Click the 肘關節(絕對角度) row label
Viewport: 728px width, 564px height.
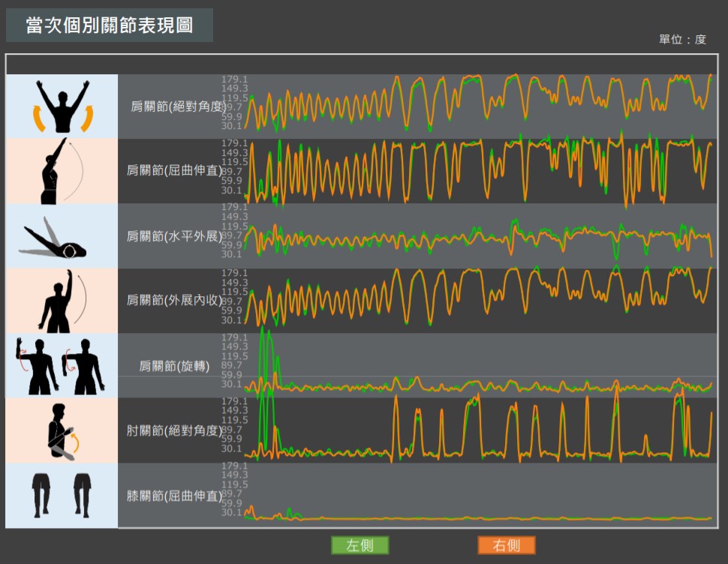pos(174,430)
